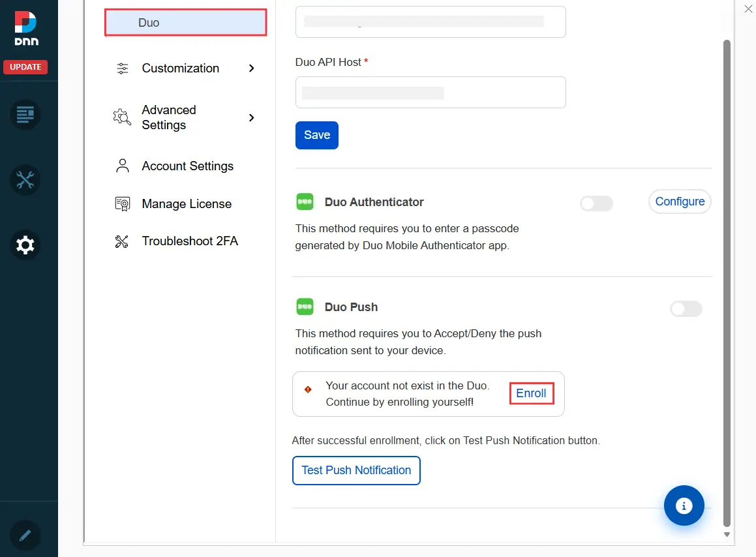Click the Test Push Notification button
756x557 pixels.
click(356, 470)
